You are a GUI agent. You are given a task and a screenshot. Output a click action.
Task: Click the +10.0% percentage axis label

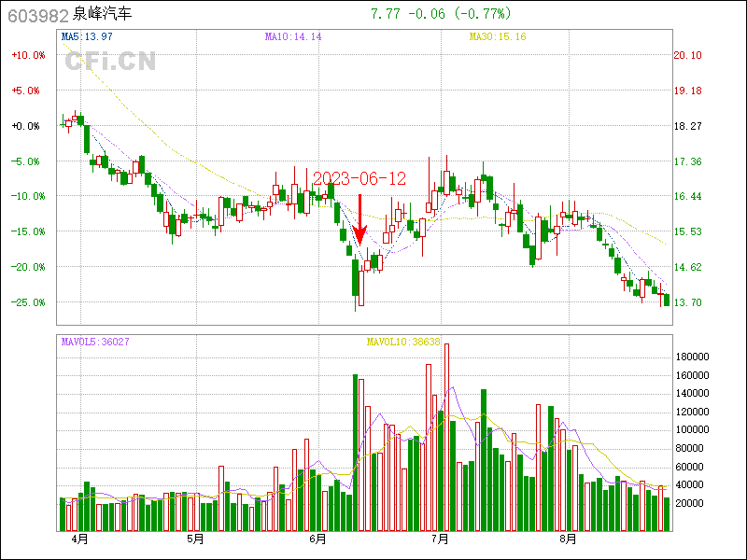(28, 55)
